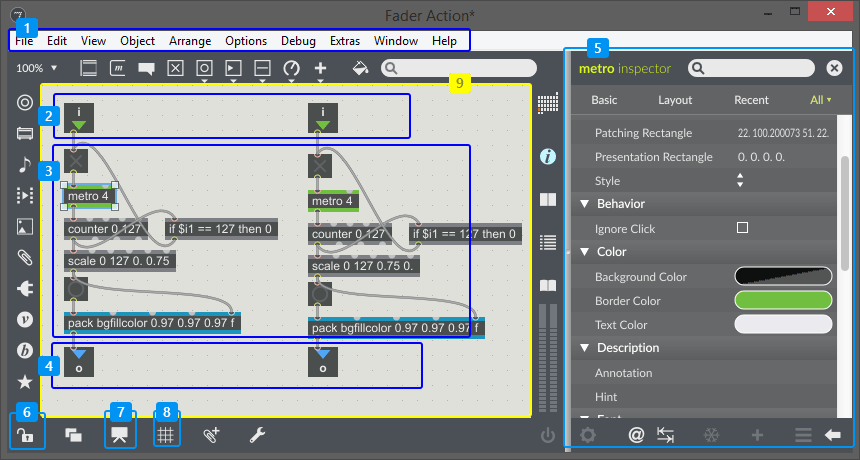Click the Patching Rectangle value
Screen dimensions: 860x460
[x=783, y=133]
